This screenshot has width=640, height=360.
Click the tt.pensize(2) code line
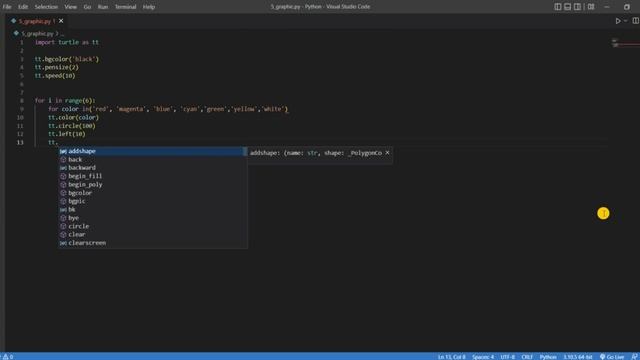click(56, 67)
